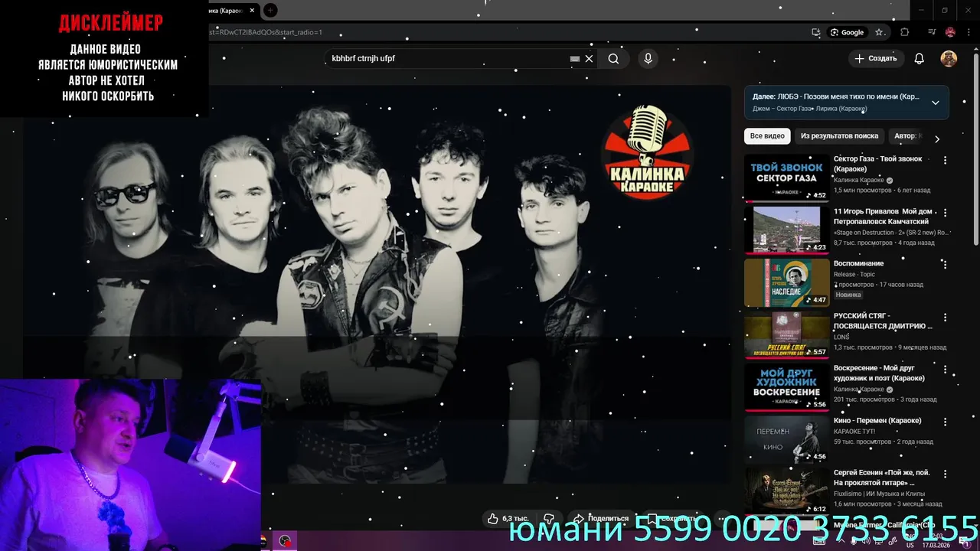This screenshot has height=551, width=980.
Task: Start voice search with the microphone icon
Action: click(x=648, y=59)
